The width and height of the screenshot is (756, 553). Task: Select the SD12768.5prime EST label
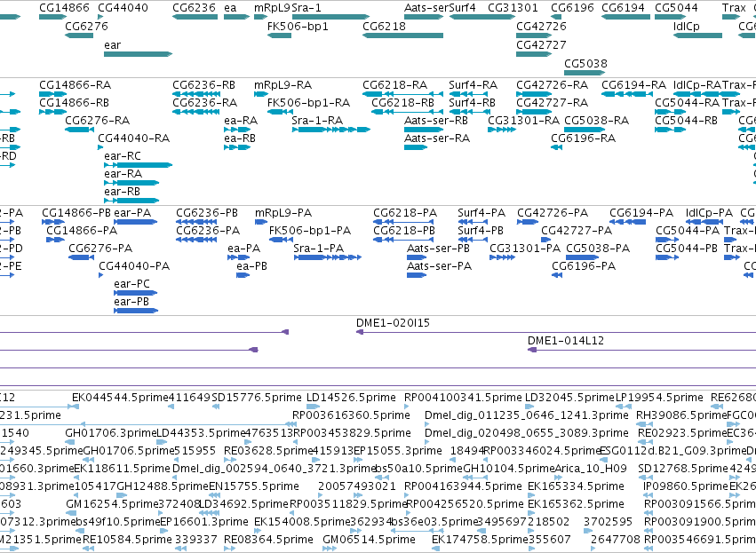coord(683,470)
